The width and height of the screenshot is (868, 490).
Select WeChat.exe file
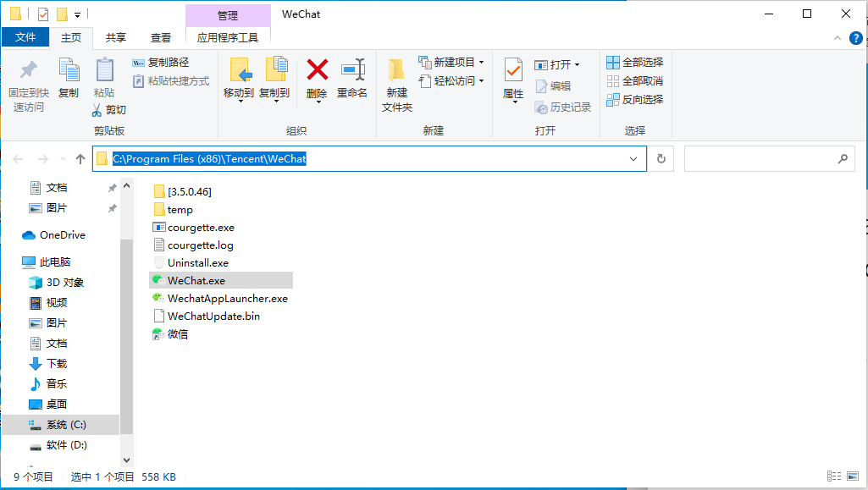click(221, 280)
